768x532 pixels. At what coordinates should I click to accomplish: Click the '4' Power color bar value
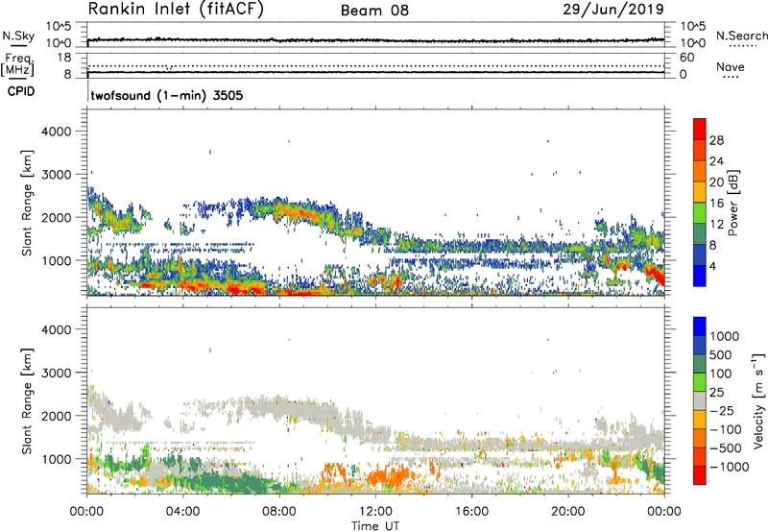coord(712,266)
